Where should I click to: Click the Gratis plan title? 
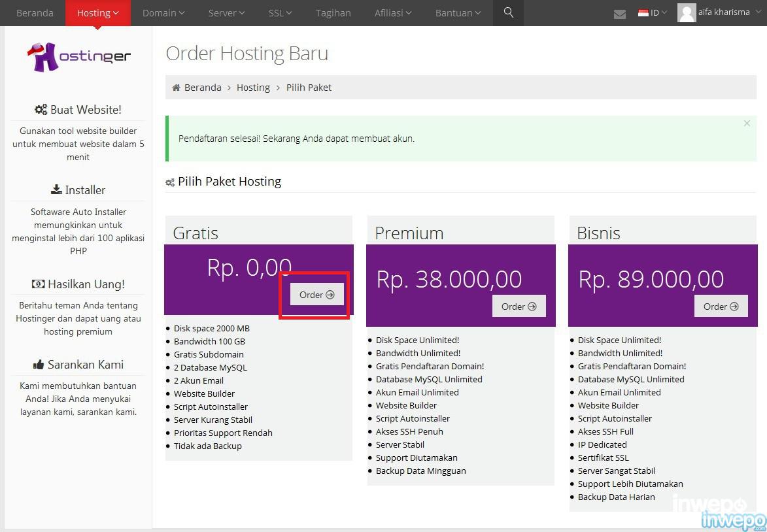[x=196, y=233]
